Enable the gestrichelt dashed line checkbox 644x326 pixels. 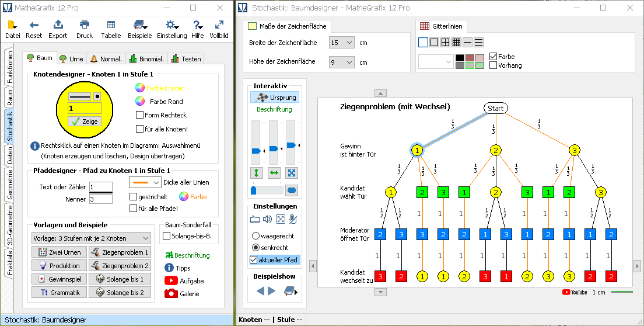pyautogui.click(x=133, y=196)
